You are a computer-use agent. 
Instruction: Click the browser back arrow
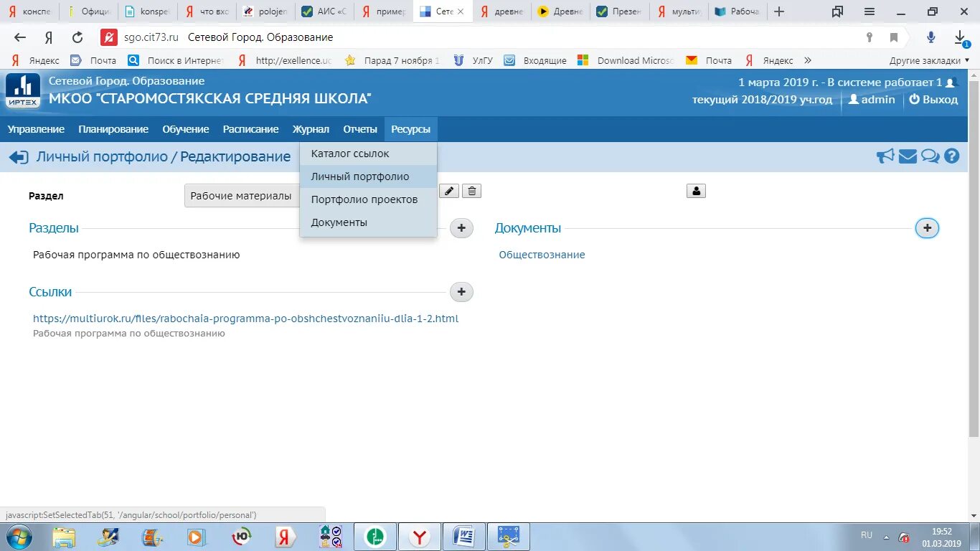[20, 37]
